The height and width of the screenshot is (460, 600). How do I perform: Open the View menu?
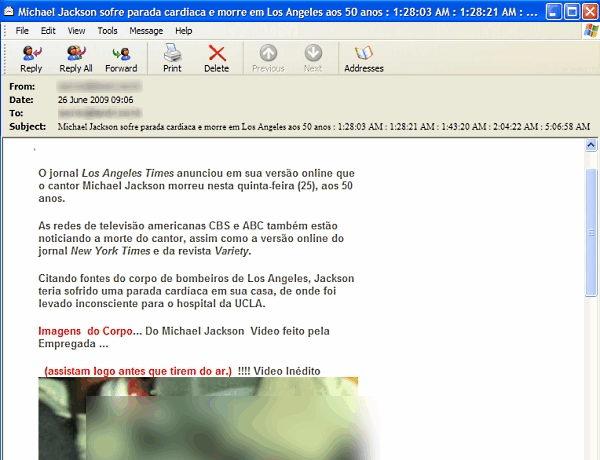click(76, 31)
